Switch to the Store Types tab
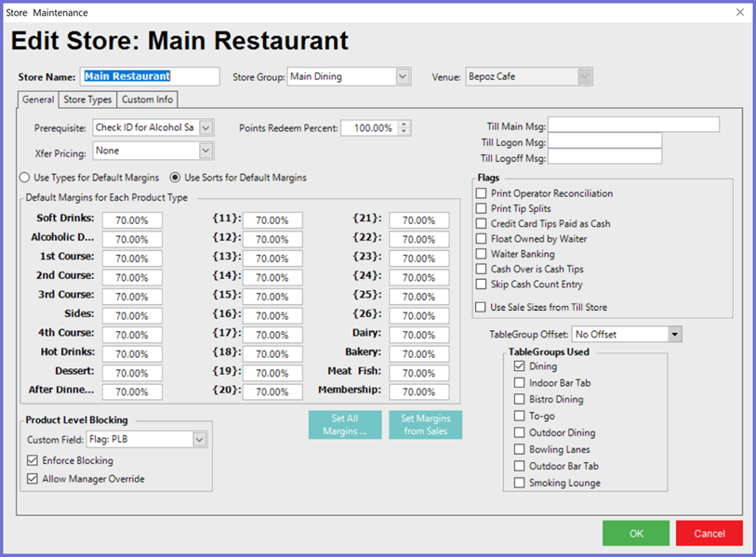 87,99
